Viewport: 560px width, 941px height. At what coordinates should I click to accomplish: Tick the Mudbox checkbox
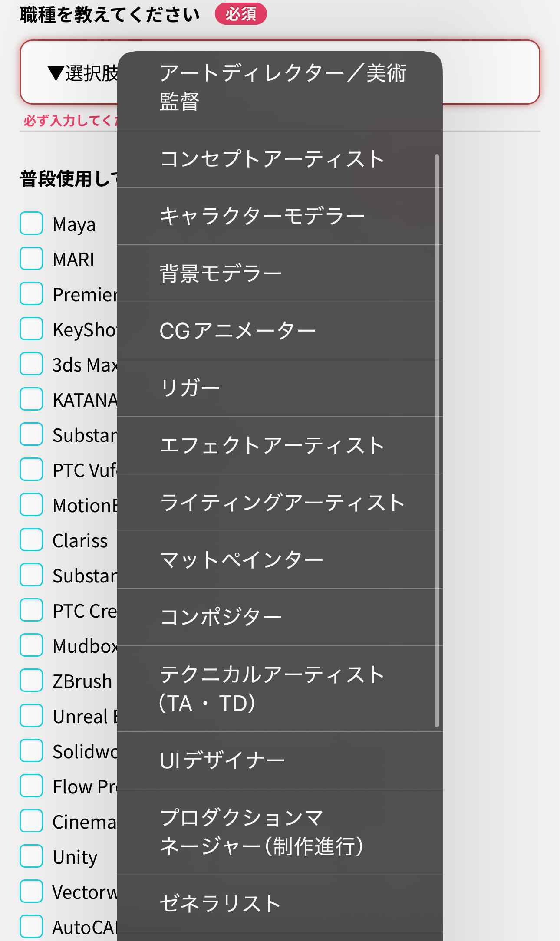click(x=31, y=645)
